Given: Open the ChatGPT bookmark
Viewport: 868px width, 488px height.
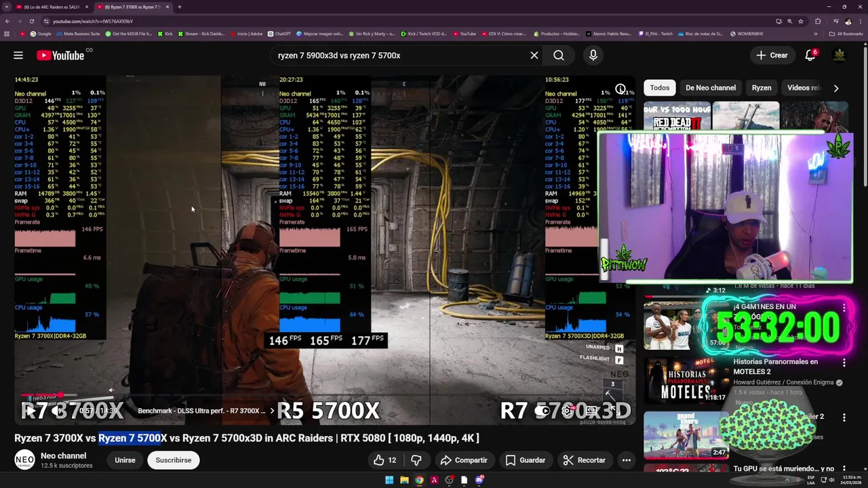Looking at the screenshot, I should coord(279,33).
